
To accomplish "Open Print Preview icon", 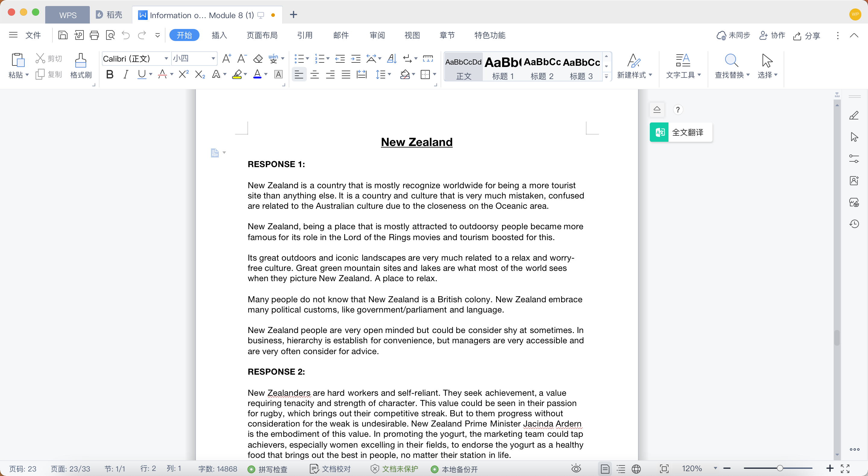I will (x=110, y=35).
